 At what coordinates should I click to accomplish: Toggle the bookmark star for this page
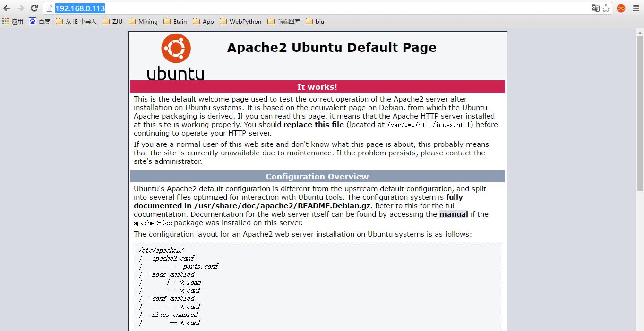pyautogui.click(x=606, y=8)
